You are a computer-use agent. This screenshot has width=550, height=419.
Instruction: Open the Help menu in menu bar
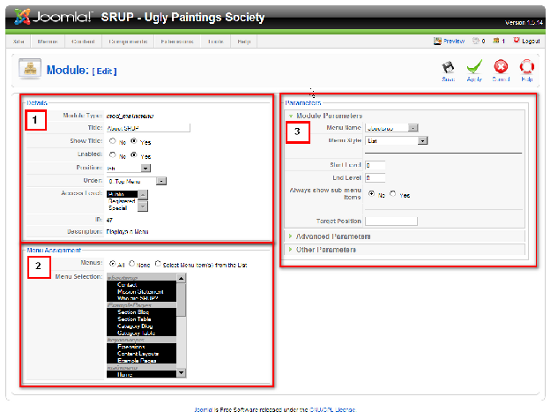(244, 41)
